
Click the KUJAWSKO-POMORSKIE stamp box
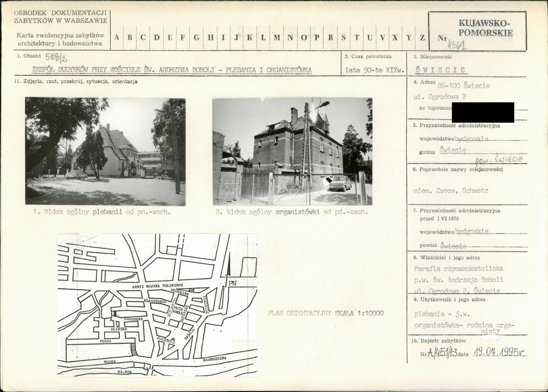478,31
